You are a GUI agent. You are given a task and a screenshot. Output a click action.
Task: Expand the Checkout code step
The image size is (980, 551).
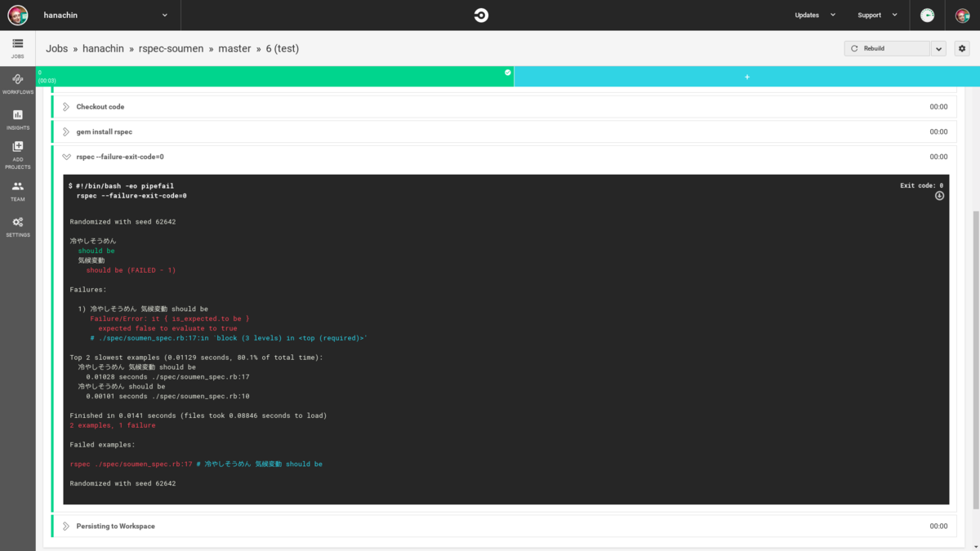(x=503, y=107)
